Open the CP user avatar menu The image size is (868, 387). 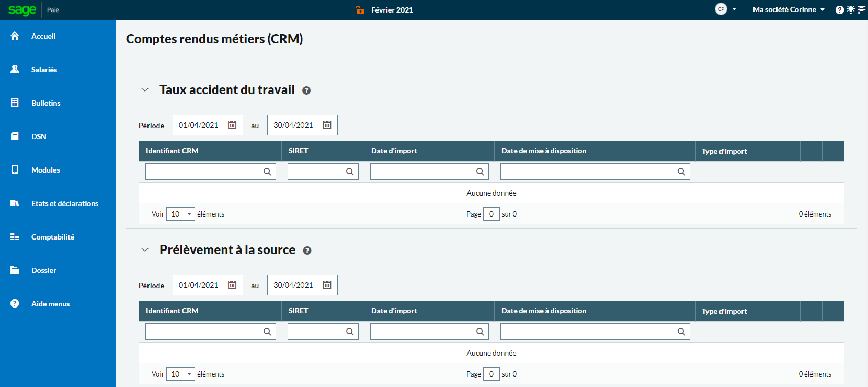click(725, 9)
